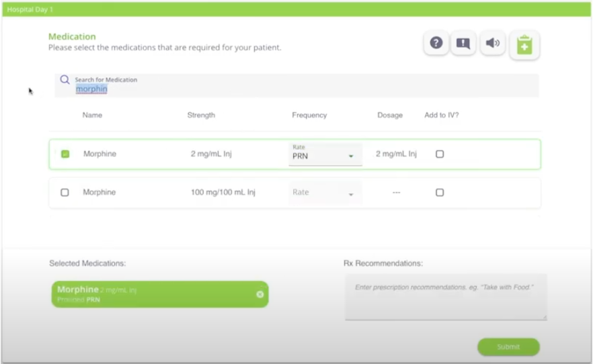Click the Hospital Day 1 header bar

[296, 9]
